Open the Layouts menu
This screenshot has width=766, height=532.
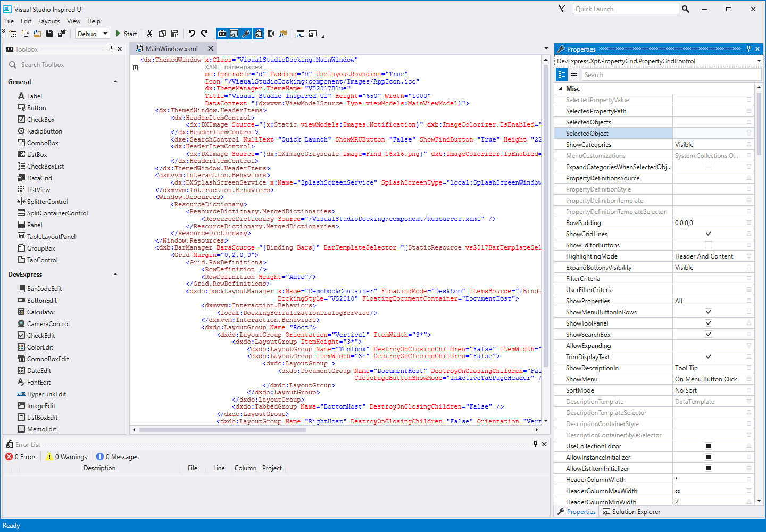(x=49, y=21)
